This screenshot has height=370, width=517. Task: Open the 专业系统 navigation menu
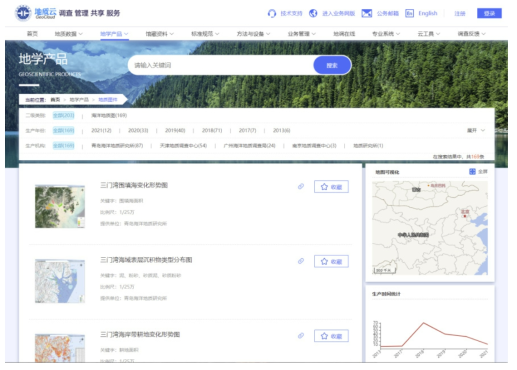(x=386, y=34)
